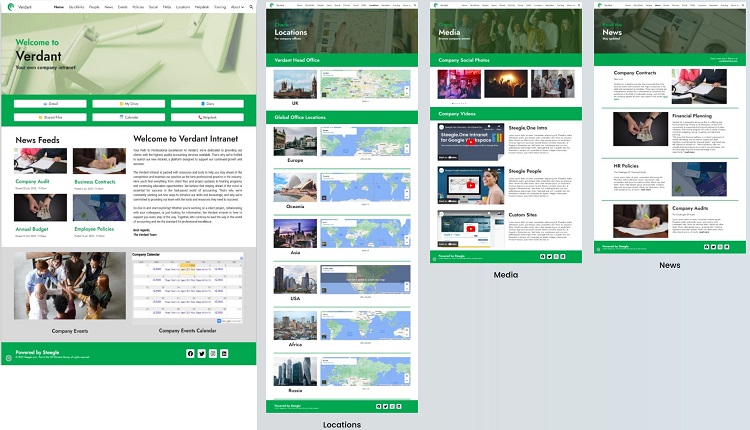This screenshot has width=750, height=430.
Task: Expand the About dropdown in Home navbar
Action: pos(237,7)
